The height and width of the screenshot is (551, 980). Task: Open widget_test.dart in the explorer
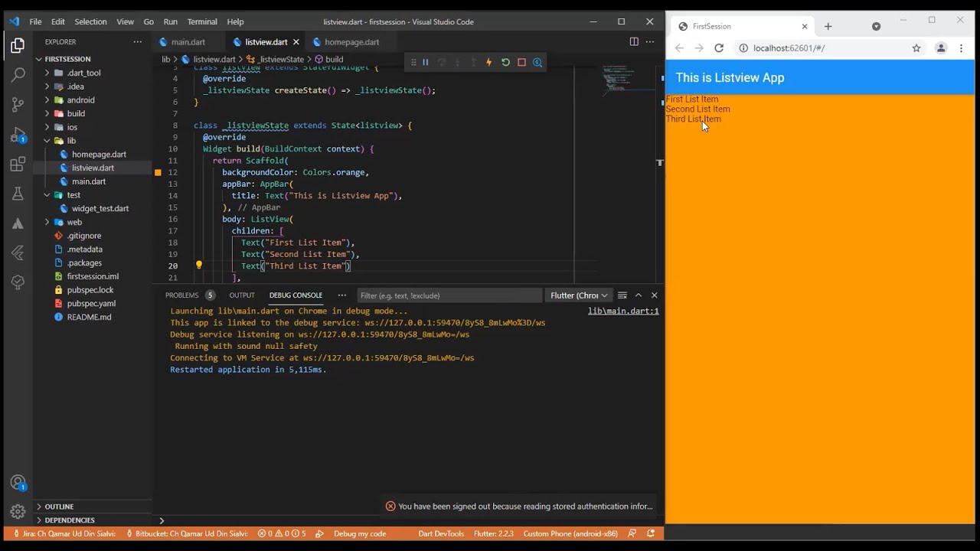point(100,208)
